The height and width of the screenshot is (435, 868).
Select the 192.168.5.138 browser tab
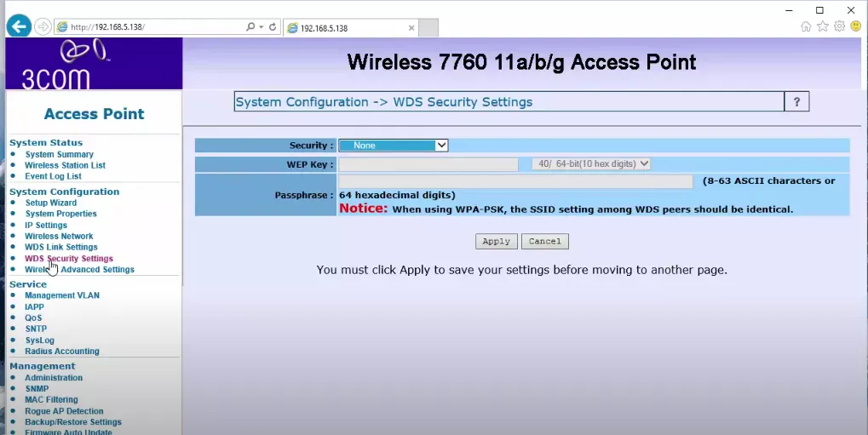coord(351,28)
